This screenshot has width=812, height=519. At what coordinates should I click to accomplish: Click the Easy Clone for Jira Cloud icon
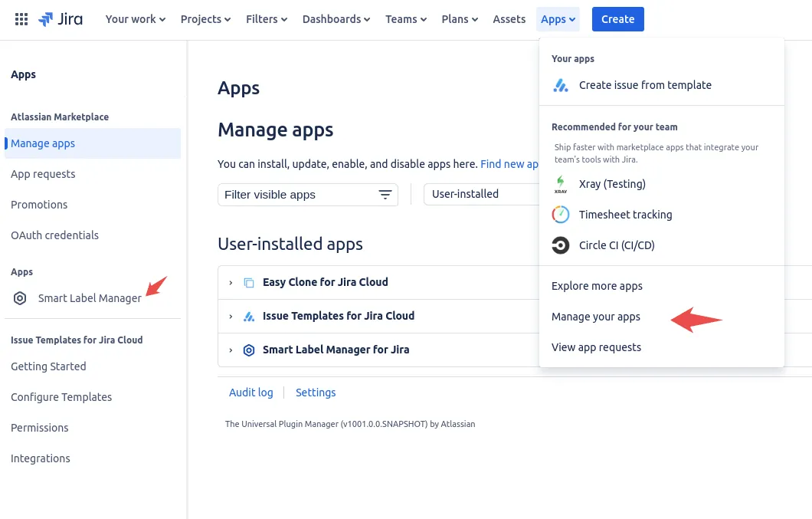tap(249, 283)
